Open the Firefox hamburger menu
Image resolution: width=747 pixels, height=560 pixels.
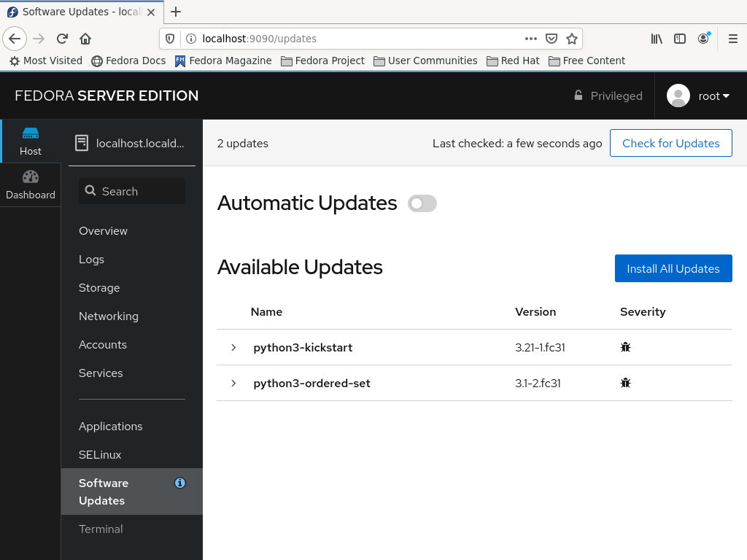(x=733, y=39)
